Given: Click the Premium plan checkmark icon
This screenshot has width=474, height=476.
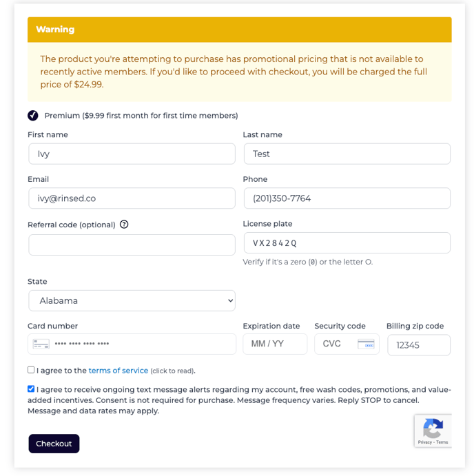Looking at the screenshot, I should [33, 115].
